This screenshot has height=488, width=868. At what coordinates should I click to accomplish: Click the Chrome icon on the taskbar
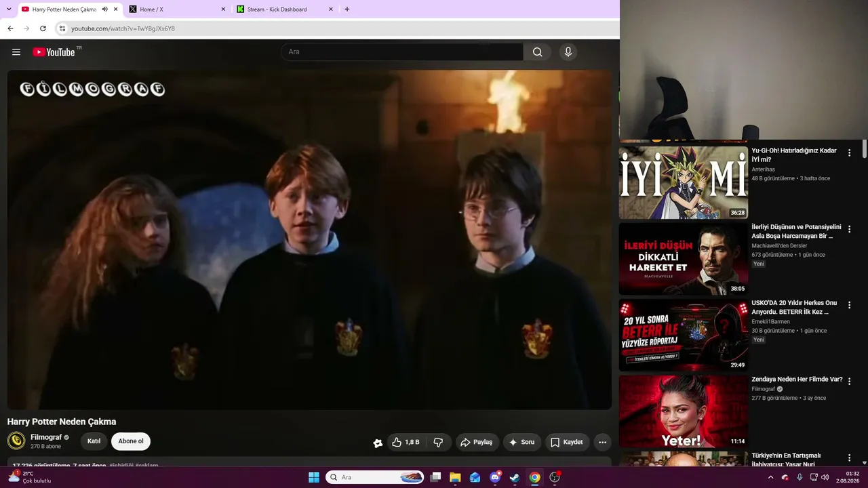click(x=535, y=477)
